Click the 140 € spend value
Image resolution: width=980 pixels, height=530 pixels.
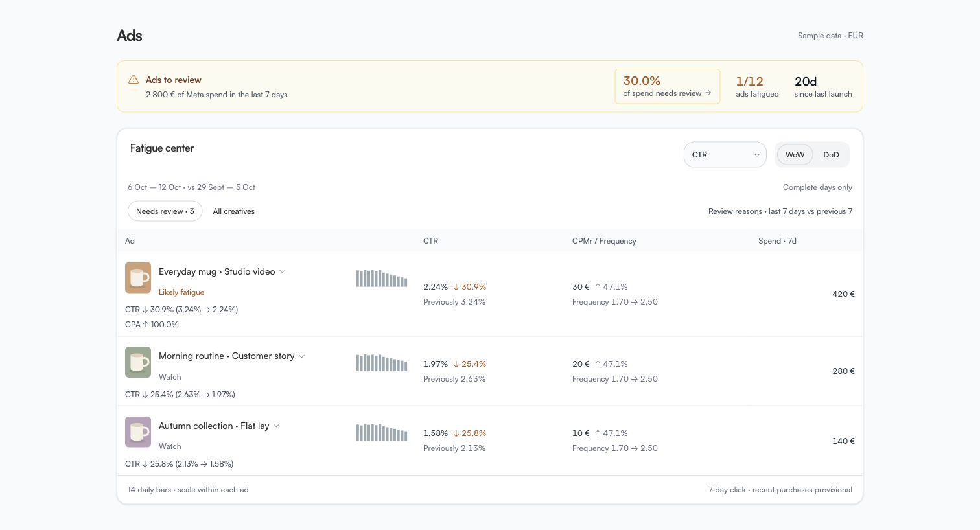click(x=843, y=441)
